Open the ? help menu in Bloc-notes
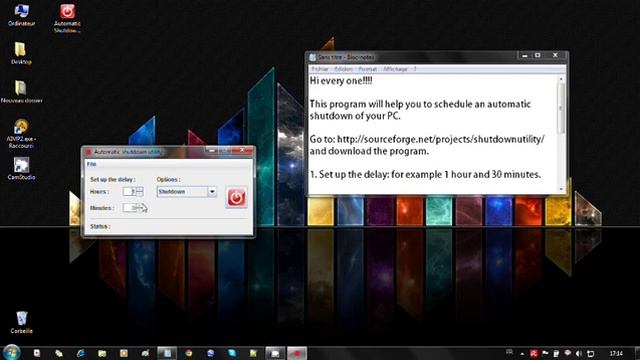This screenshot has width=640, height=360. pos(415,69)
